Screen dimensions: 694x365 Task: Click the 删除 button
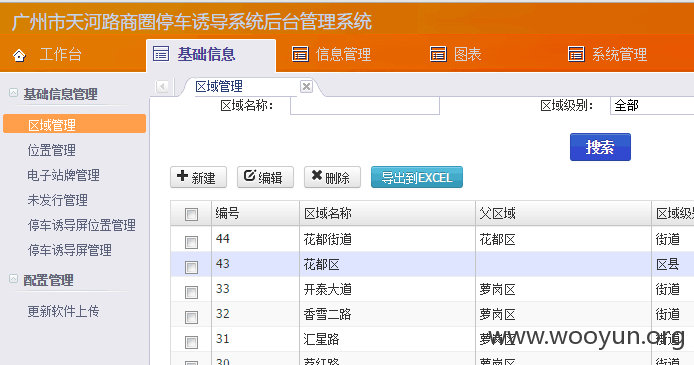point(332,177)
